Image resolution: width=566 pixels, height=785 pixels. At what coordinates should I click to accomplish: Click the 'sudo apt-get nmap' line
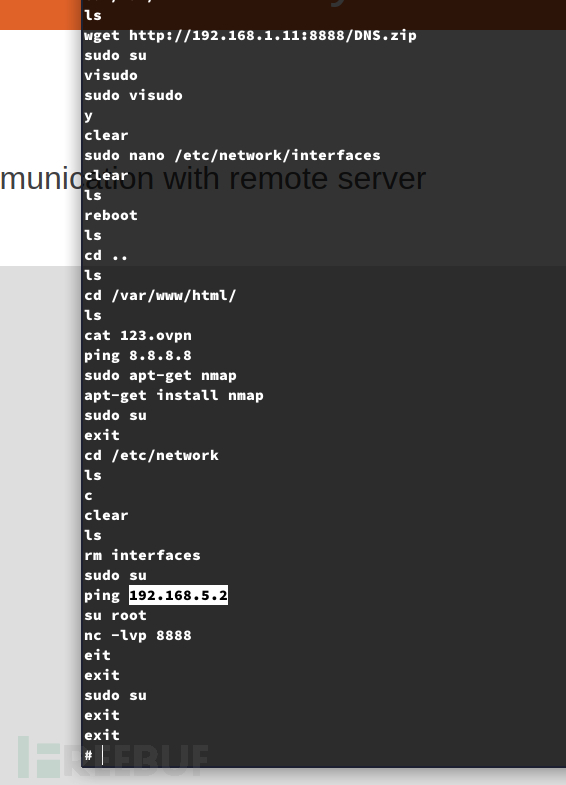pos(160,375)
